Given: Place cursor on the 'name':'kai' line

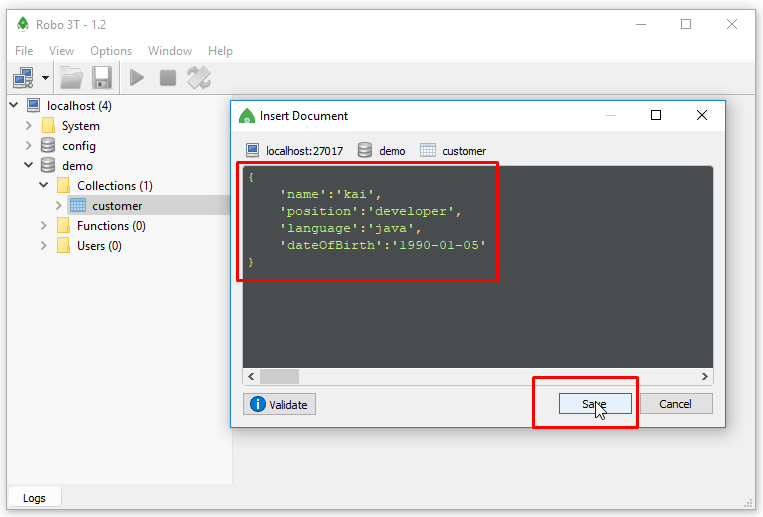Looking at the screenshot, I should point(330,194).
